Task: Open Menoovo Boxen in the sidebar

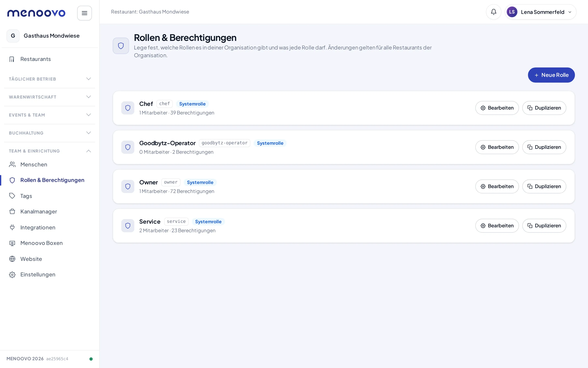Action: pos(50,243)
